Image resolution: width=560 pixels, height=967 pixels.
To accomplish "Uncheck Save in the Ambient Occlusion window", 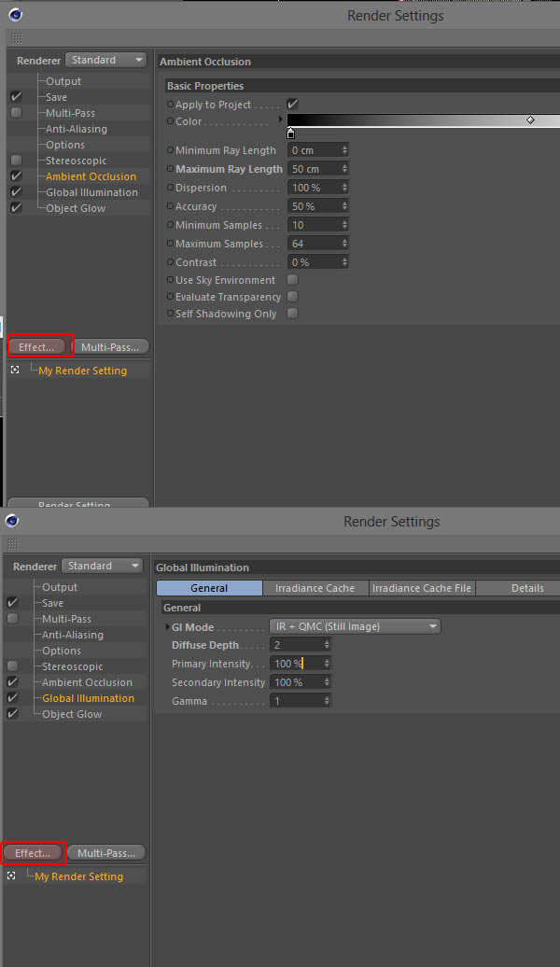I will click(x=16, y=97).
